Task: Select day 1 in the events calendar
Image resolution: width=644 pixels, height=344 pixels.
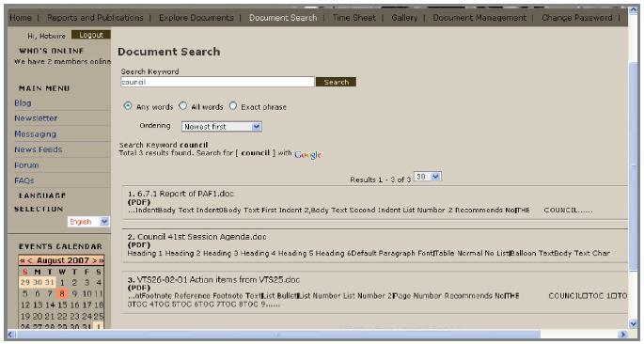Action: pos(62,282)
